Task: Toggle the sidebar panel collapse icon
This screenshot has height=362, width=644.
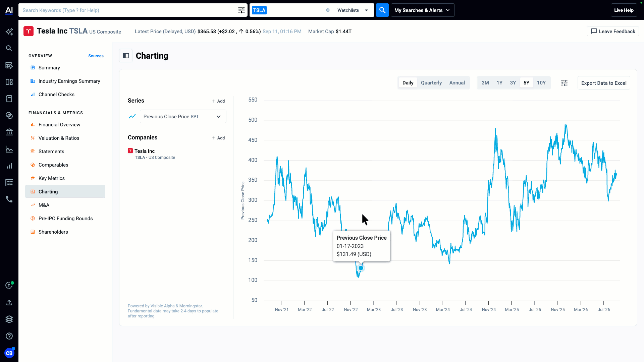Action: (126, 56)
